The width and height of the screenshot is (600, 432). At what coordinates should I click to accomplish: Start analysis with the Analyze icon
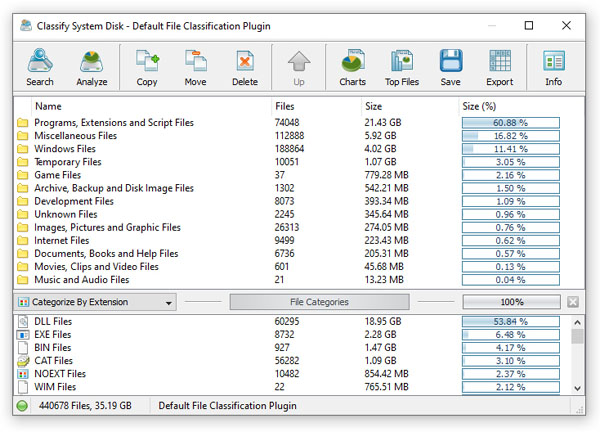click(x=92, y=67)
